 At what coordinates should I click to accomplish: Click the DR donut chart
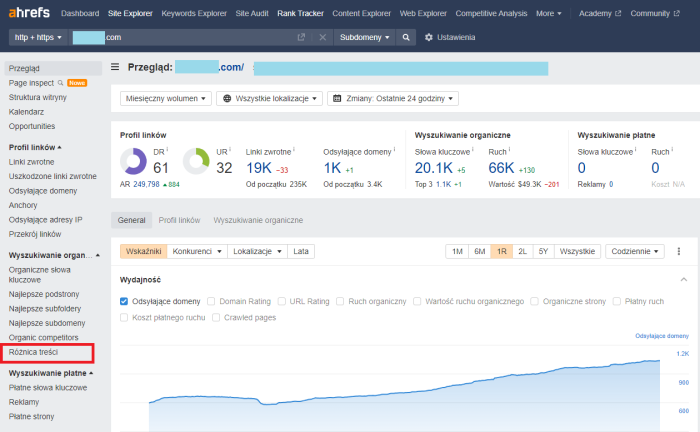[x=133, y=161]
